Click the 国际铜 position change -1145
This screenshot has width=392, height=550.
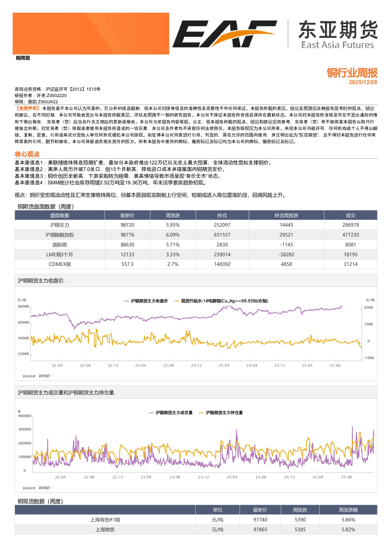point(286,245)
